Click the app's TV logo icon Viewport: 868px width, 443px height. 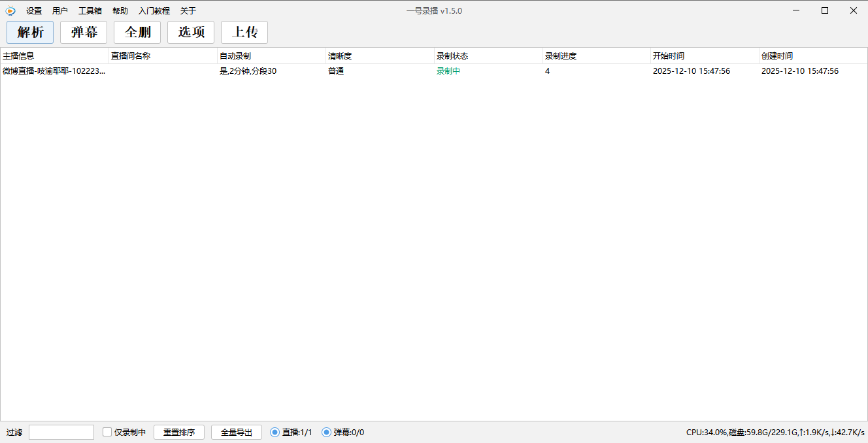coord(10,10)
